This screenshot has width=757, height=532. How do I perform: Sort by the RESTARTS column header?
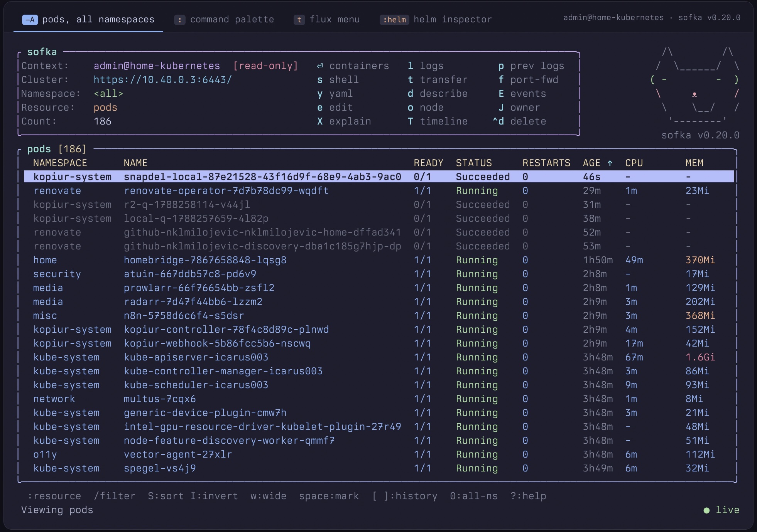pos(546,163)
